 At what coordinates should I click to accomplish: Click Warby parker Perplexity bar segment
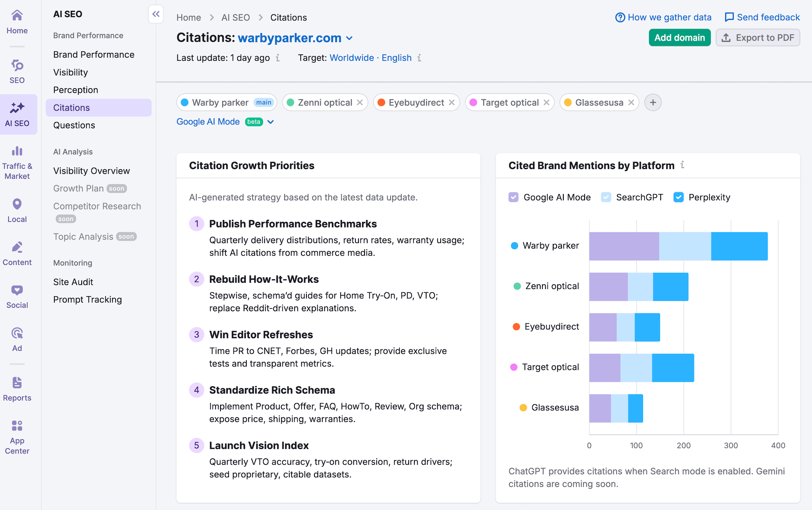click(x=739, y=246)
